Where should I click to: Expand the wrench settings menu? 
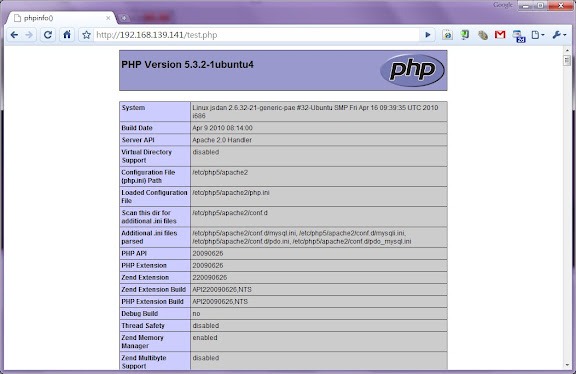[x=559, y=35]
